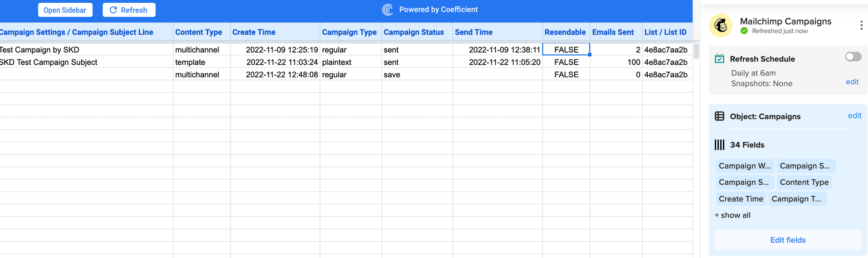The height and width of the screenshot is (258, 868).
Task: Select the plaintext campaign type cell
Action: click(x=351, y=62)
